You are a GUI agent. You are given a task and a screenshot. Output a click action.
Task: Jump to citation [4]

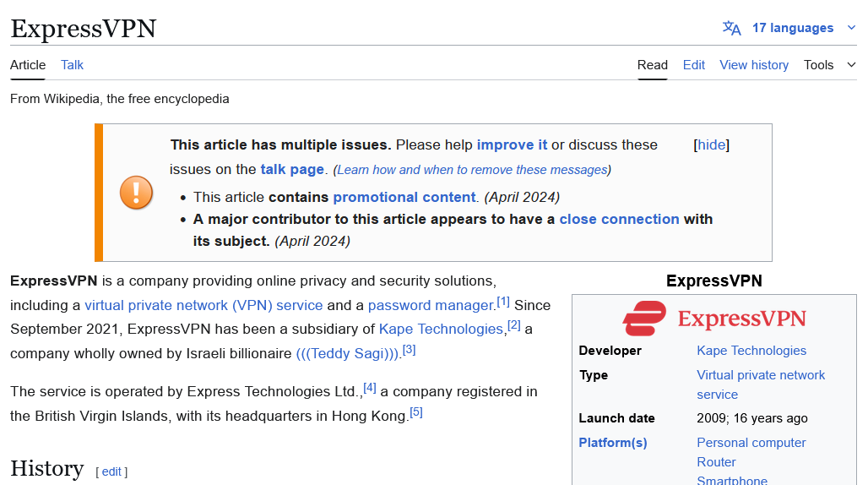pos(369,388)
